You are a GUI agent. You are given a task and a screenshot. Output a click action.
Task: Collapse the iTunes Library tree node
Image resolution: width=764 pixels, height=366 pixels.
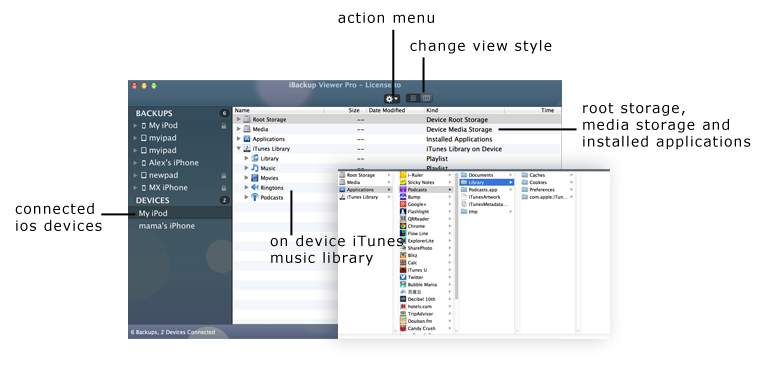[239, 149]
